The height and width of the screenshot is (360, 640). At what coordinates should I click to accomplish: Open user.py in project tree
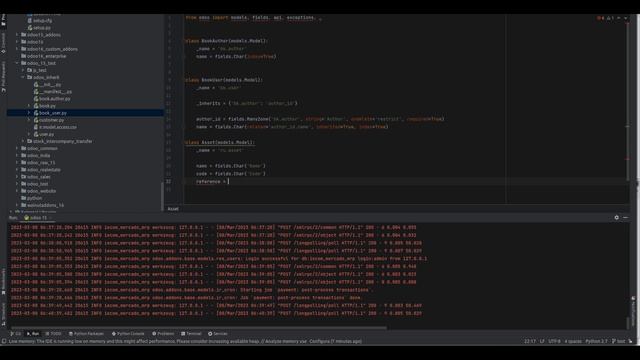pyautogui.click(x=47, y=134)
